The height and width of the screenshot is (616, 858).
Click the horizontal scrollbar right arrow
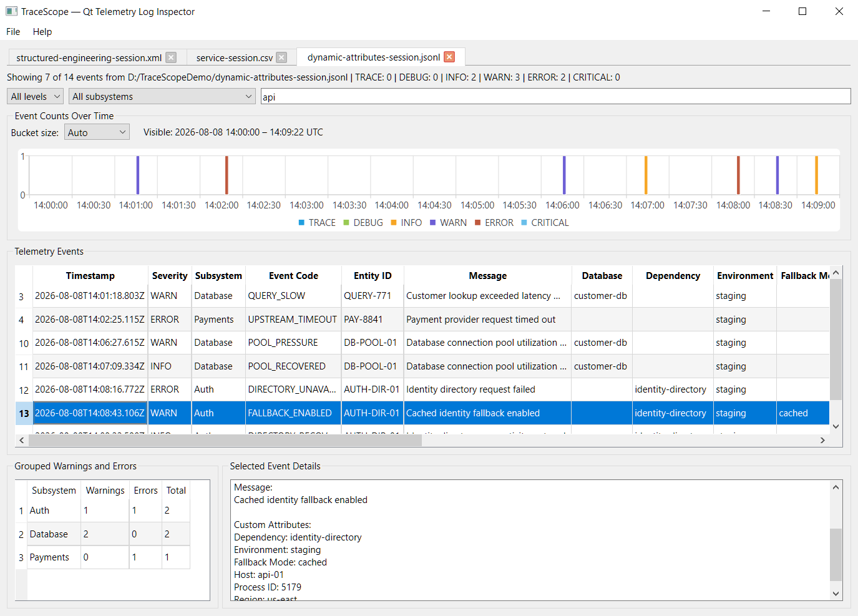(822, 440)
